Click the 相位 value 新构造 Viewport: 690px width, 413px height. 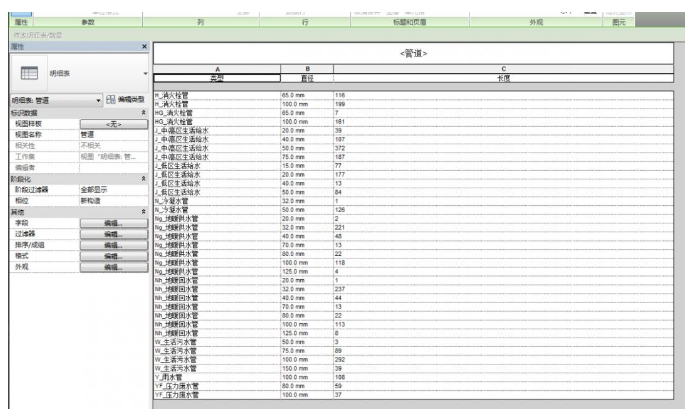pyautogui.click(x=114, y=201)
